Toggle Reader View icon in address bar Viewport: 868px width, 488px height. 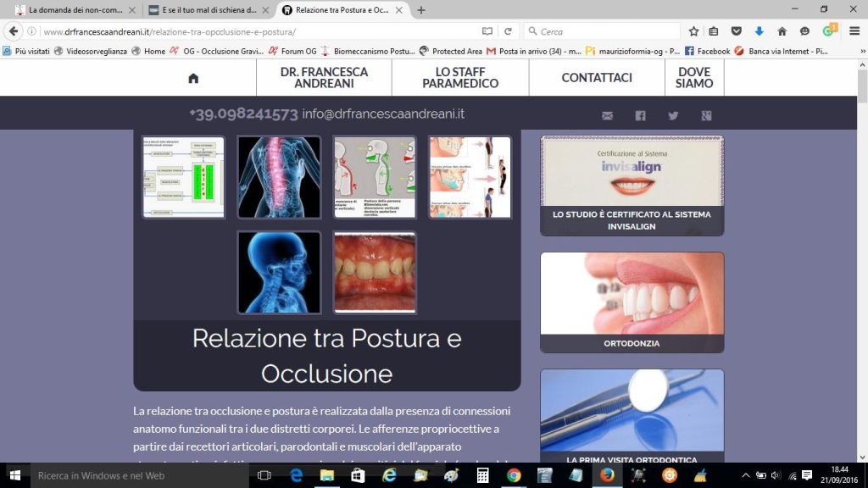[x=487, y=31]
